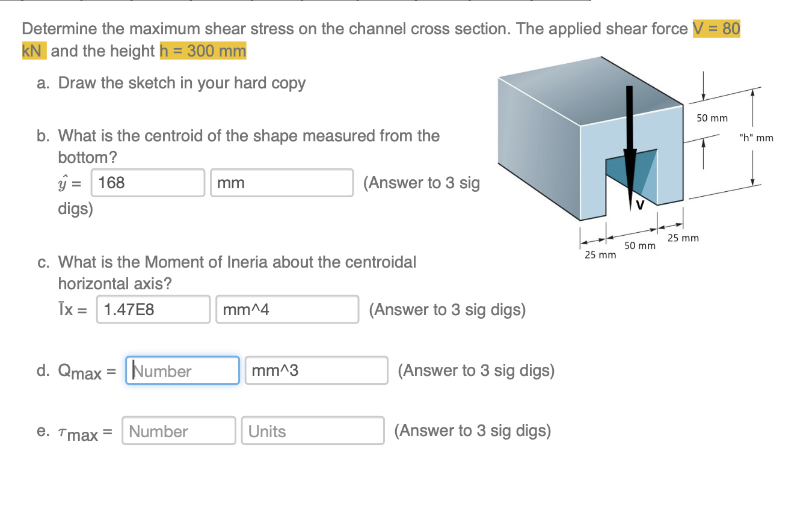Click the mm^4 units field for Ix
The image size is (812, 516).
pyautogui.click(x=287, y=309)
